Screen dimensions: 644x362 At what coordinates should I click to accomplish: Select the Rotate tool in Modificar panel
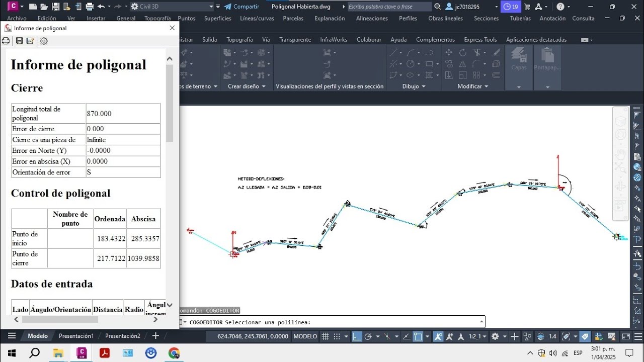[x=463, y=52]
